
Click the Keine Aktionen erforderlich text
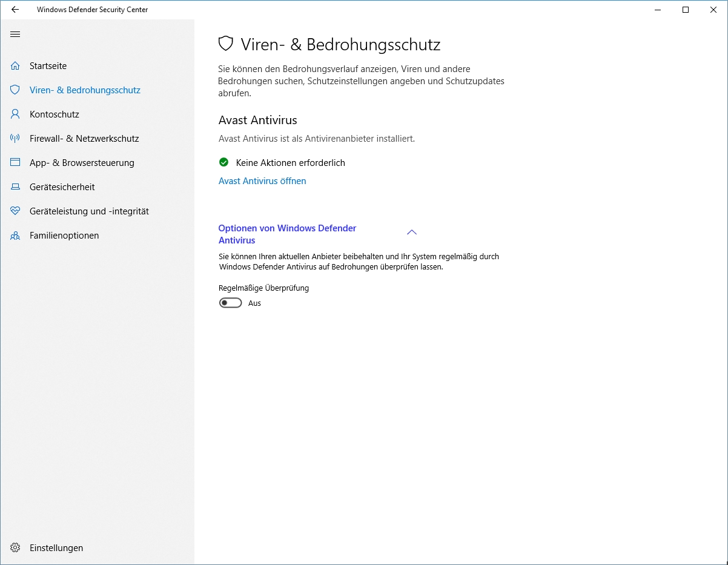coord(291,162)
